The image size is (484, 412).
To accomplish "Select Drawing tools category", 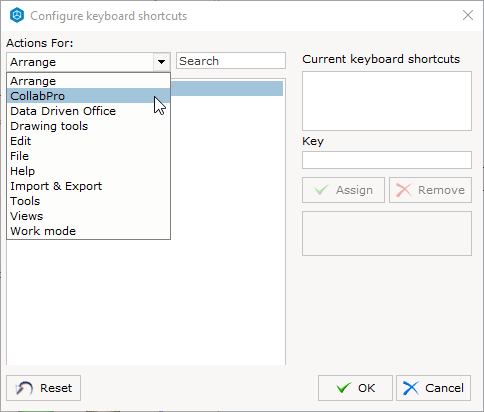I will pyautogui.click(x=88, y=126).
